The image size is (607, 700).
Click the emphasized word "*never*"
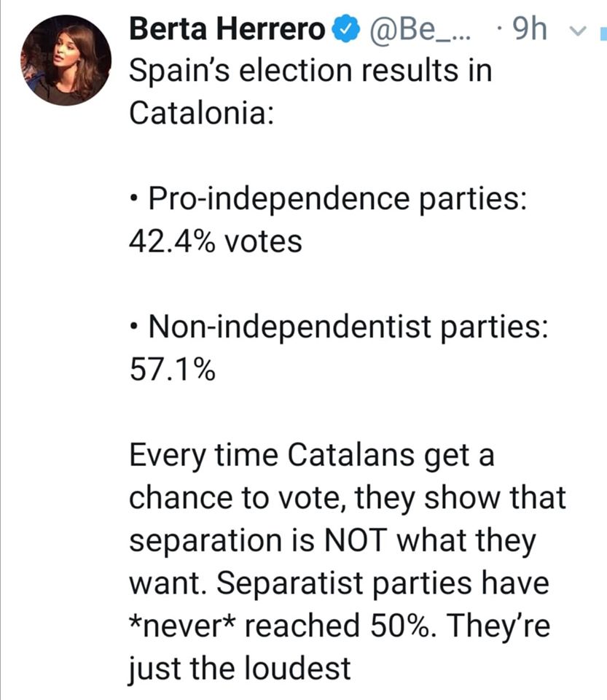pos(183,626)
